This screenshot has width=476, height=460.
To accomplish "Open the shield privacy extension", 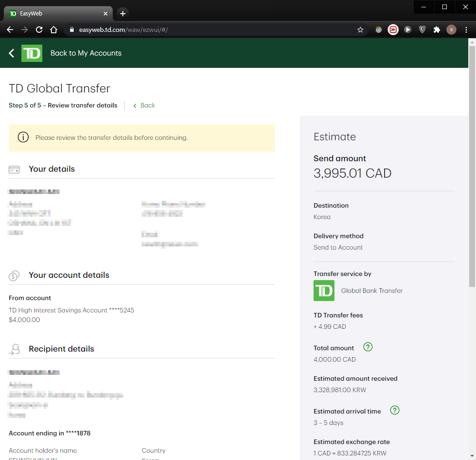I will pyautogui.click(x=422, y=30).
